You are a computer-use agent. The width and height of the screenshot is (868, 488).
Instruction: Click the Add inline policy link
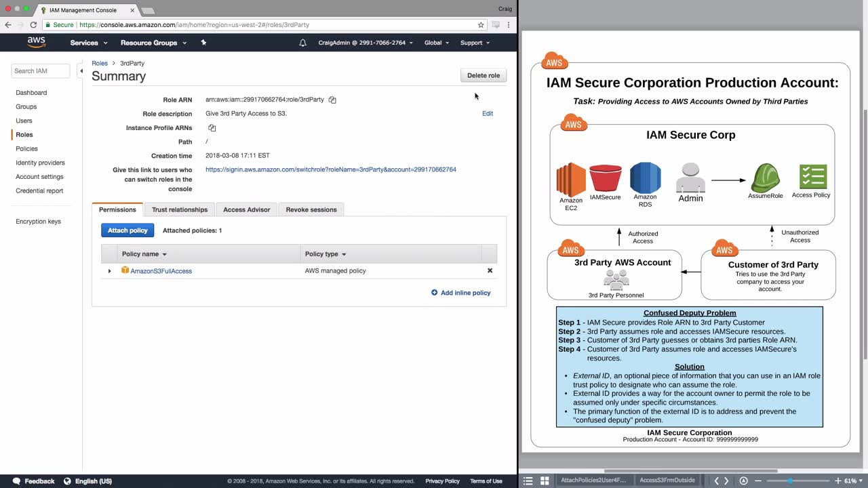[x=466, y=293]
